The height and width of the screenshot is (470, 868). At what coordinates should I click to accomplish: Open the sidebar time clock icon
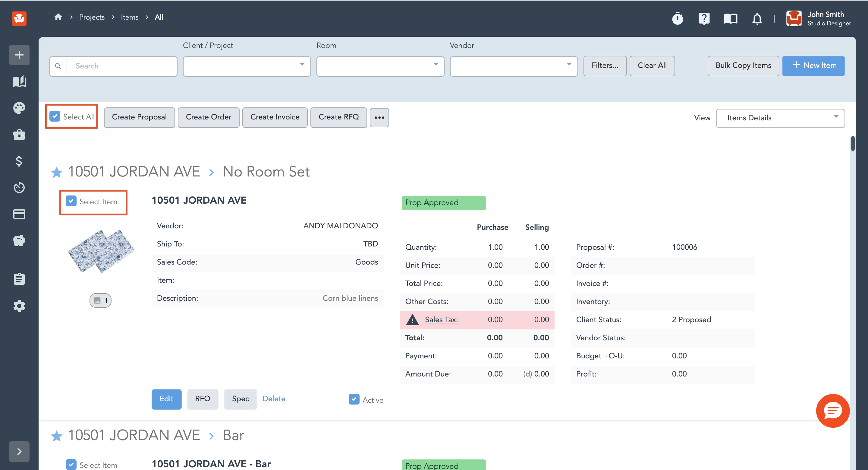point(19,187)
